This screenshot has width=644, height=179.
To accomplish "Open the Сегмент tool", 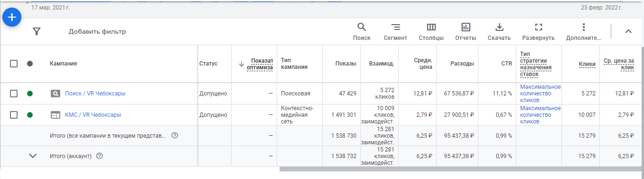I will tap(395, 32).
